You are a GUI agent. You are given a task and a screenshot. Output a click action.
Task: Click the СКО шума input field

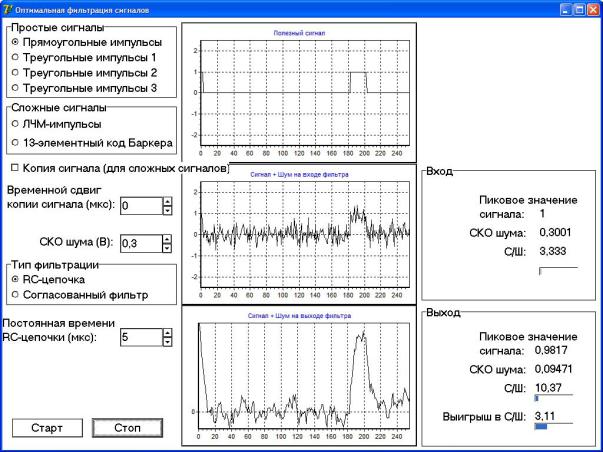pos(141,243)
